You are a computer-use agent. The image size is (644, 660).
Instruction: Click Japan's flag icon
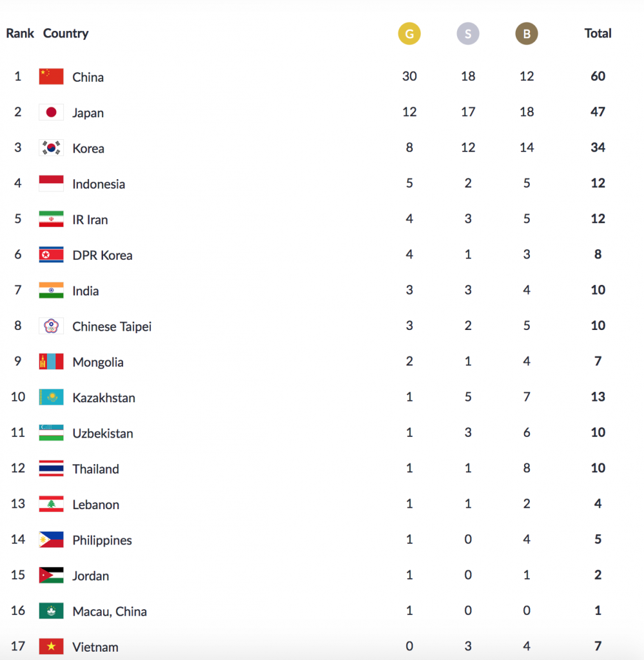[51, 113]
